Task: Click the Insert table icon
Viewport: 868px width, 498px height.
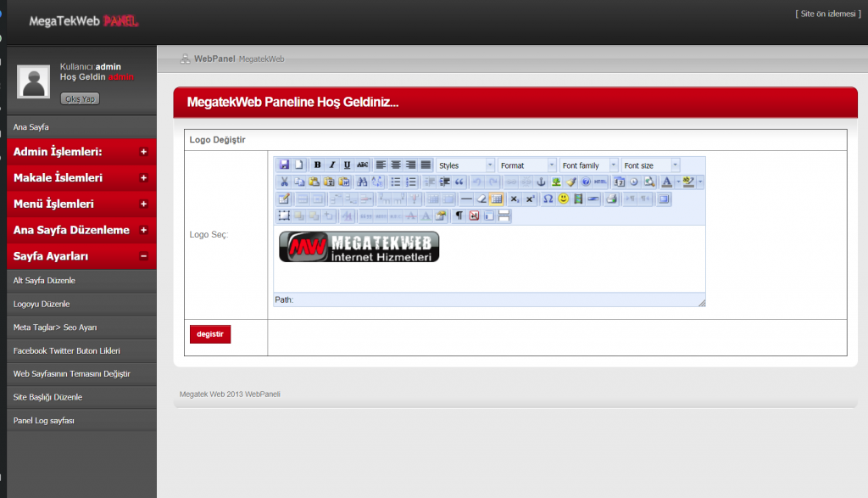Action: [284, 199]
